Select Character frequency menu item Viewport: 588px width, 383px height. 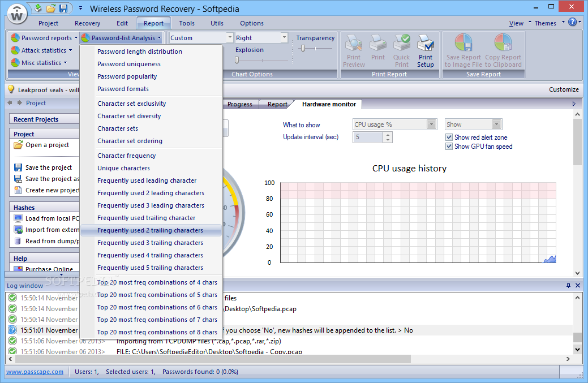(x=151, y=156)
